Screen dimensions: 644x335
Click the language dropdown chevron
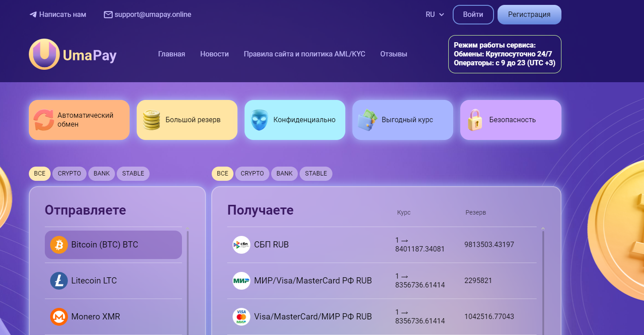coord(442,15)
